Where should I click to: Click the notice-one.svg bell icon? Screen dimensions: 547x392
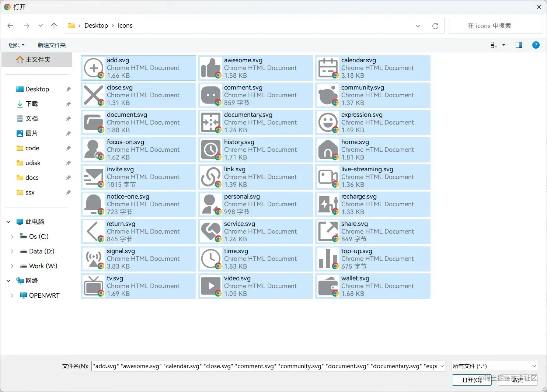(94, 204)
